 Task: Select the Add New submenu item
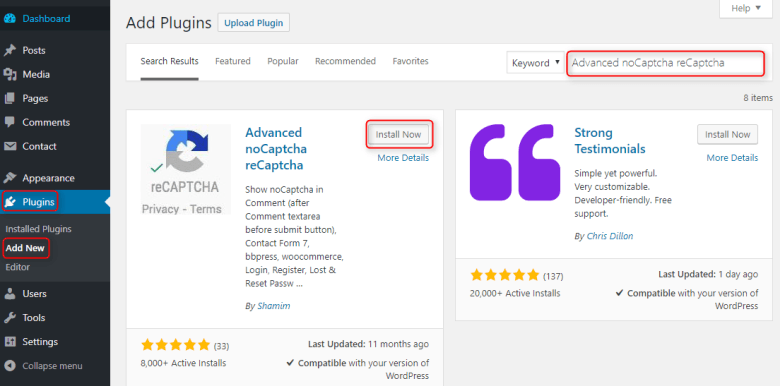(x=25, y=248)
